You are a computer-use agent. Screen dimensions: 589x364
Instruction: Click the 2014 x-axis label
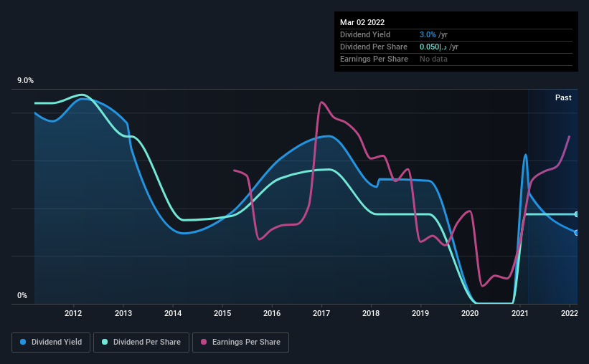click(173, 313)
